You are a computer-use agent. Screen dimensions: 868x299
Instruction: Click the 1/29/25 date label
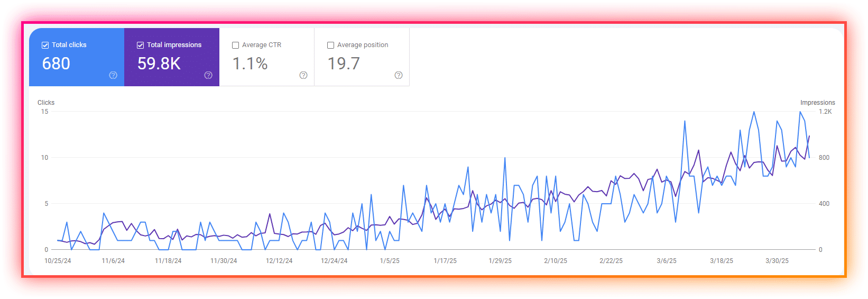point(500,261)
